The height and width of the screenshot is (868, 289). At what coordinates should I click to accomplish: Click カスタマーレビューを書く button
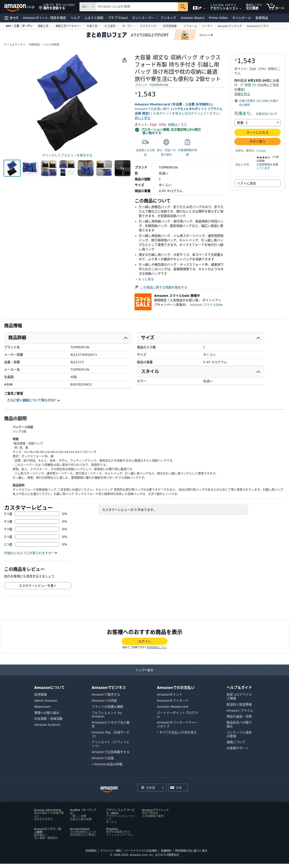38,586
